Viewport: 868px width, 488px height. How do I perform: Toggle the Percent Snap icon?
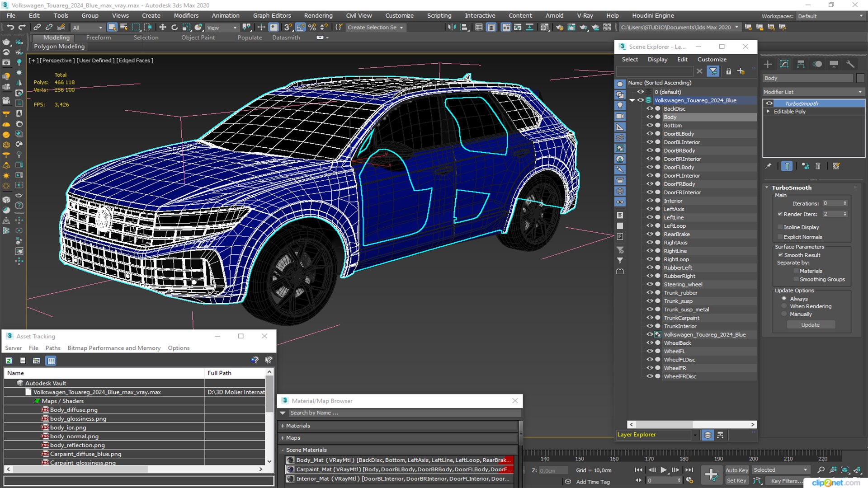312,28
